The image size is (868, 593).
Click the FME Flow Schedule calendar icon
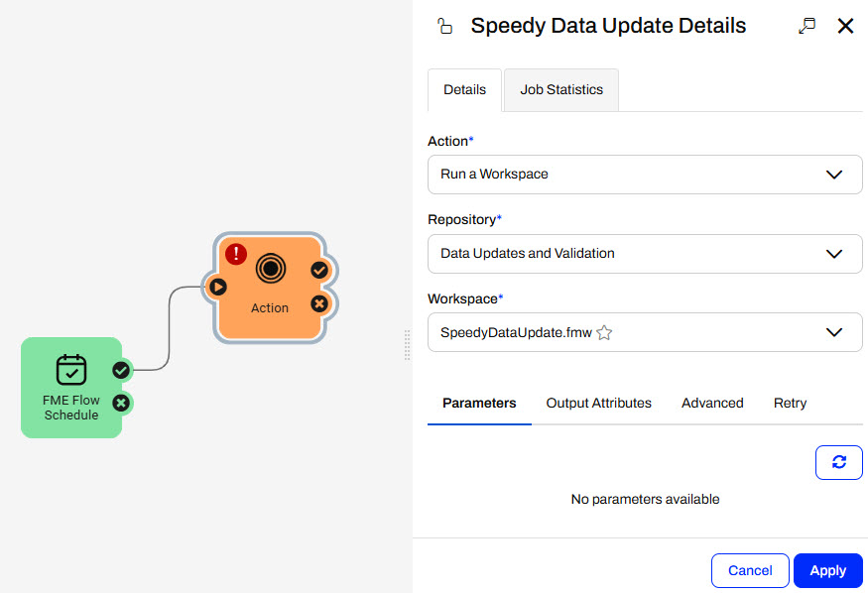[71, 370]
